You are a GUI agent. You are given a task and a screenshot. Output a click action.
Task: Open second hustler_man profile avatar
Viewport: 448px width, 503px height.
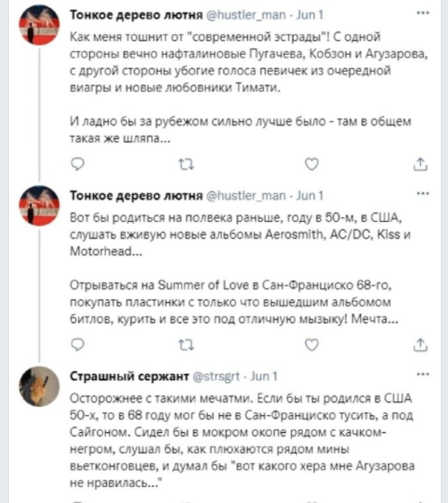point(40,206)
